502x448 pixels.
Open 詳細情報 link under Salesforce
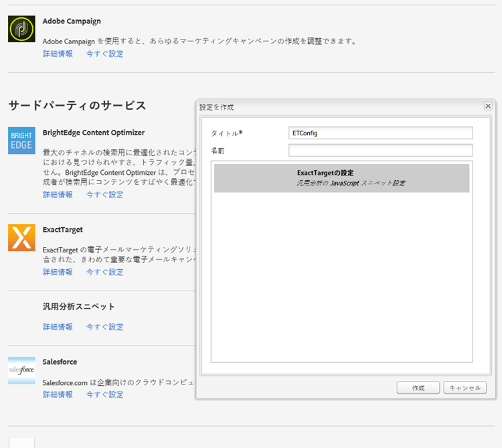click(58, 394)
